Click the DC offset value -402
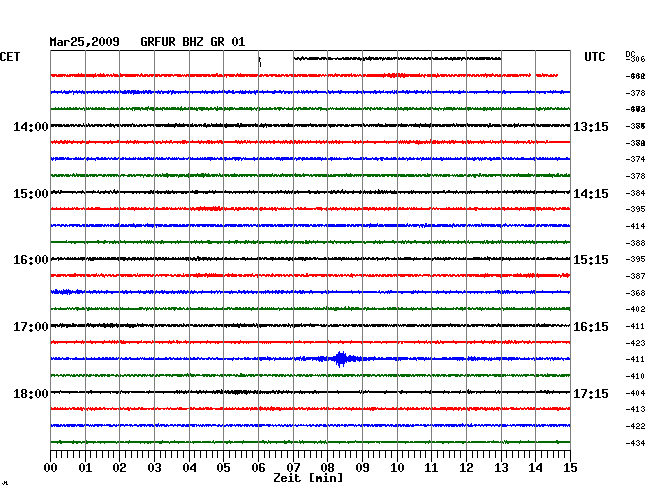Image resolution: width=650 pixels, height=494 pixels. (635, 309)
